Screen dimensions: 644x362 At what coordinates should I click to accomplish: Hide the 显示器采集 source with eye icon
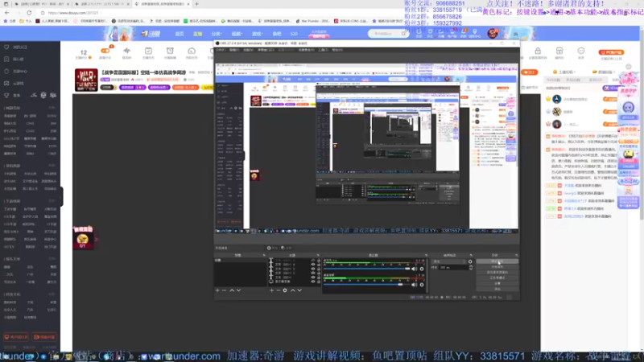tap(313, 282)
